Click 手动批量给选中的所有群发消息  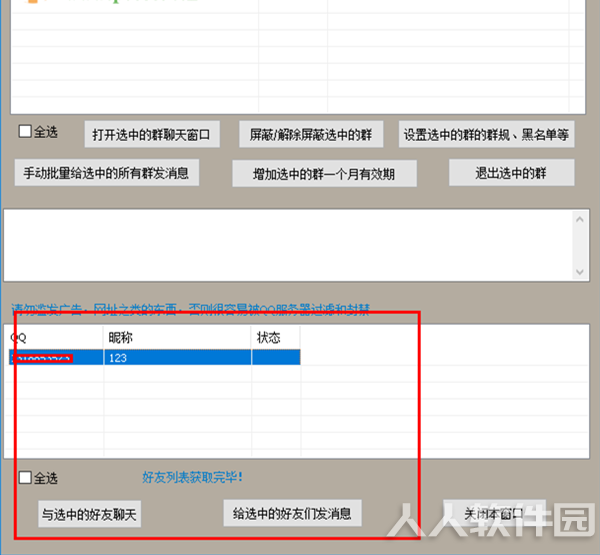click(x=107, y=173)
